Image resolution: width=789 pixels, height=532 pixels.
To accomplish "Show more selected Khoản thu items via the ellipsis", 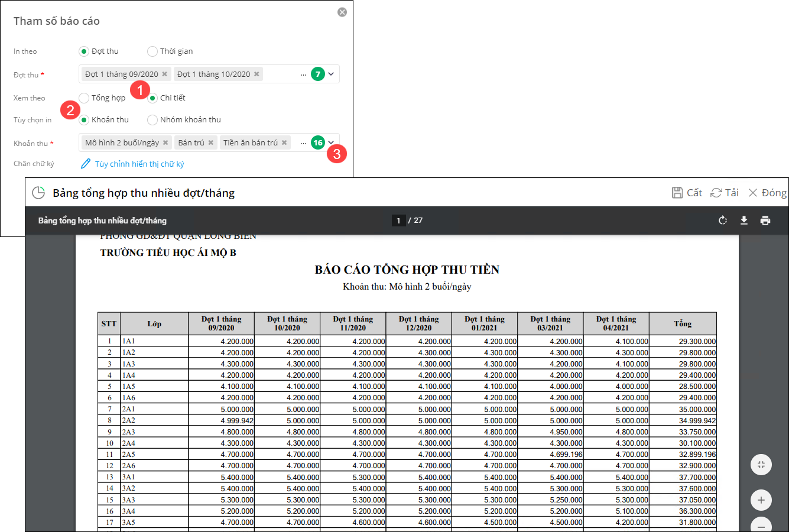I will (303, 143).
